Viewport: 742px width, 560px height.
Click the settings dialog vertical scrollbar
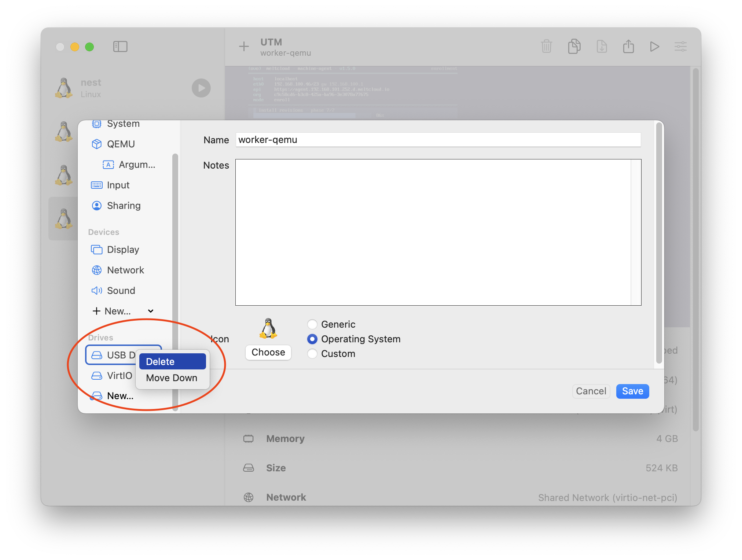659,243
